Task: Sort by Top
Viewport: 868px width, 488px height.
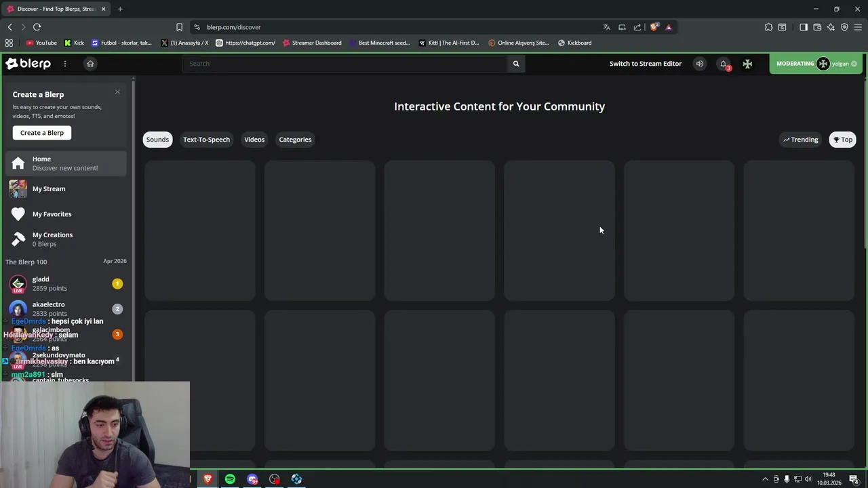Action: tap(843, 140)
